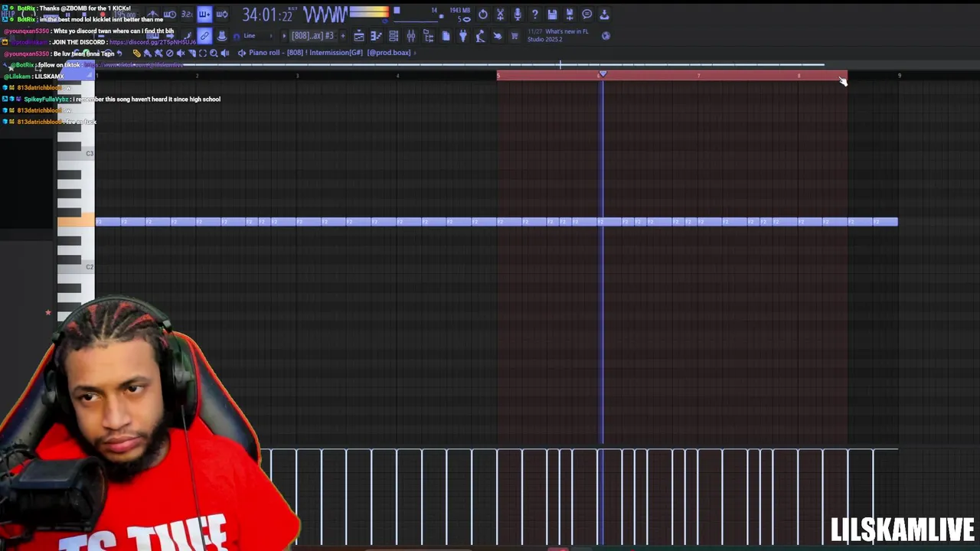Click the save new version icon
980x551 pixels.
(x=570, y=14)
